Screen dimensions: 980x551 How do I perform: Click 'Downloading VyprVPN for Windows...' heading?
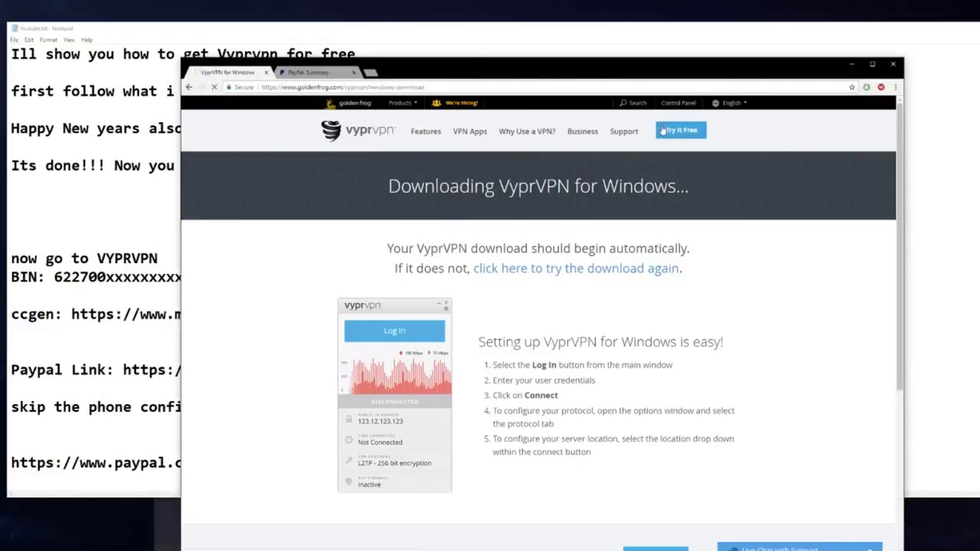538,186
